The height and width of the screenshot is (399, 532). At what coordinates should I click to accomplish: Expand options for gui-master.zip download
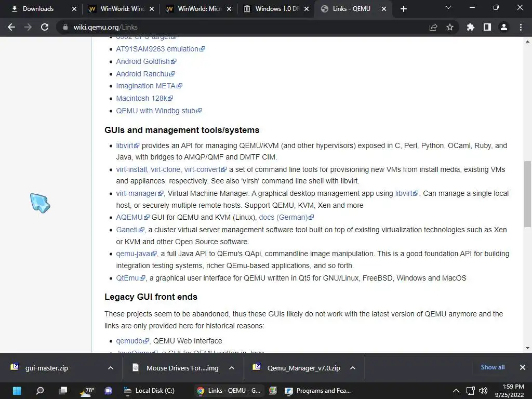click(x=111, y=368)
